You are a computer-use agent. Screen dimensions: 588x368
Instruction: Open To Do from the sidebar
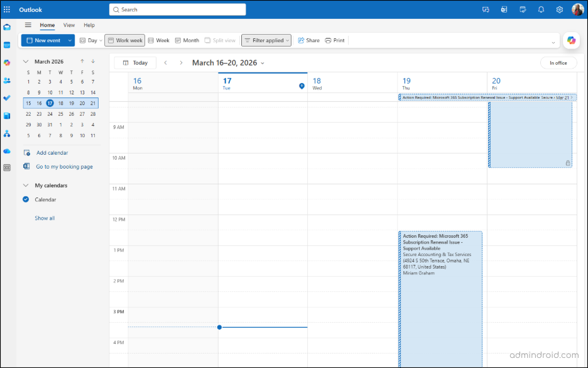[7, 97]
